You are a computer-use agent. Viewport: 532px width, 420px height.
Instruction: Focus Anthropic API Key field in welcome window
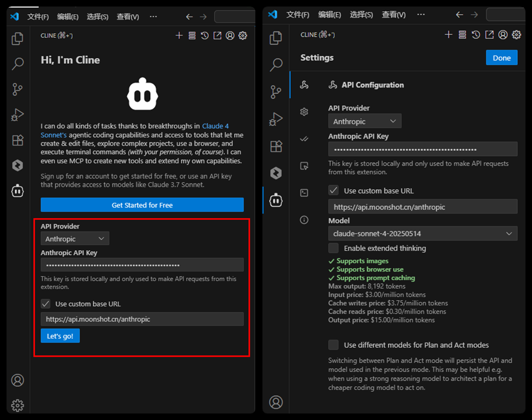[x=142, y=265]
